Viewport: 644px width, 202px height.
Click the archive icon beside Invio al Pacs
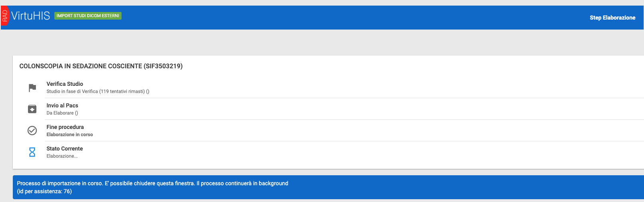tap(32, 109)
